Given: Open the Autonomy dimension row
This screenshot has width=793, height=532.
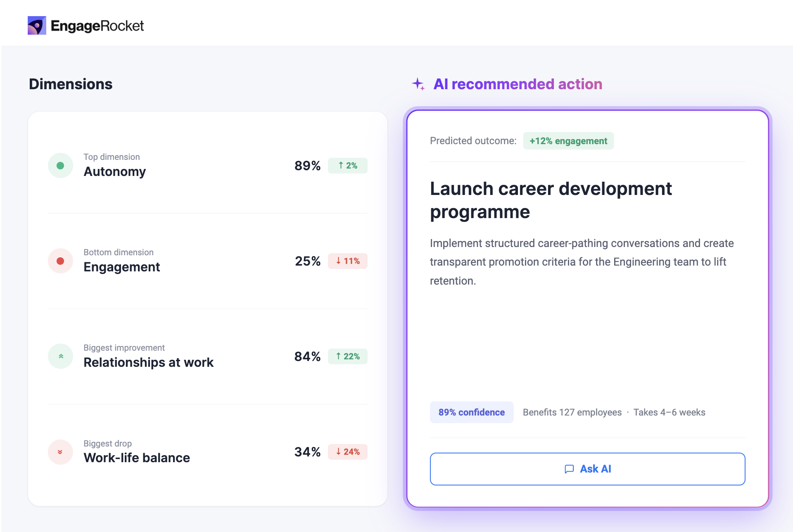Looking at the screenshot, I should pyautogui.click(x=208, y=166).
